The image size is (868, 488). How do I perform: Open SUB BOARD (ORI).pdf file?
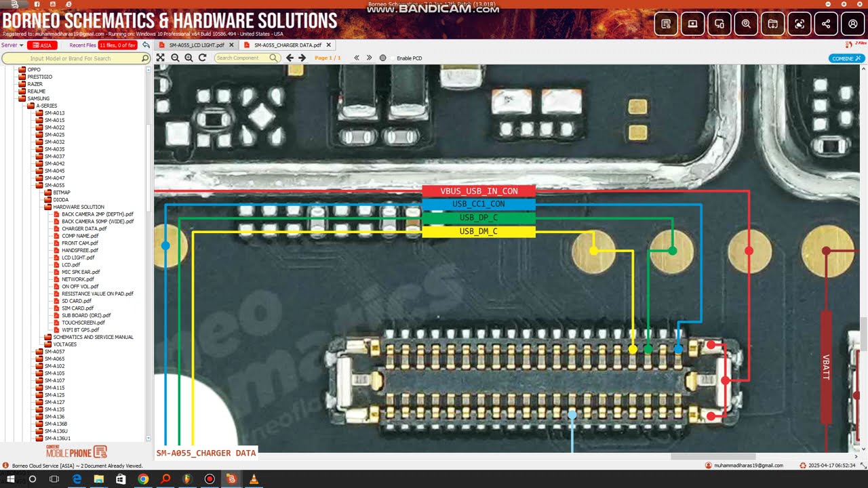tap(86, 315)
